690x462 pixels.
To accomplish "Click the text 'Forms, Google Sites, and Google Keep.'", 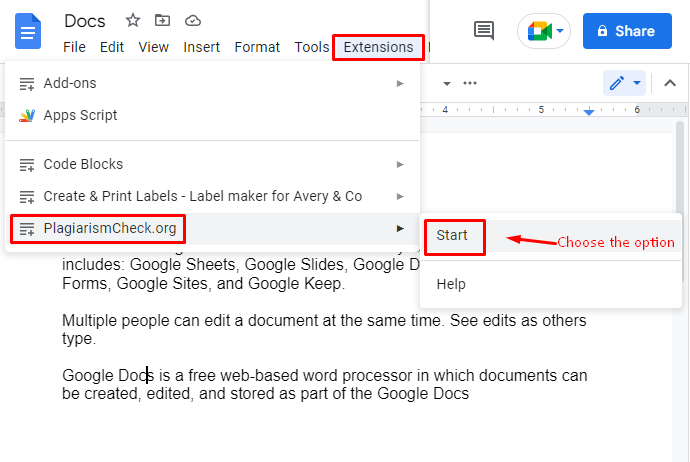I will point(203,283).
